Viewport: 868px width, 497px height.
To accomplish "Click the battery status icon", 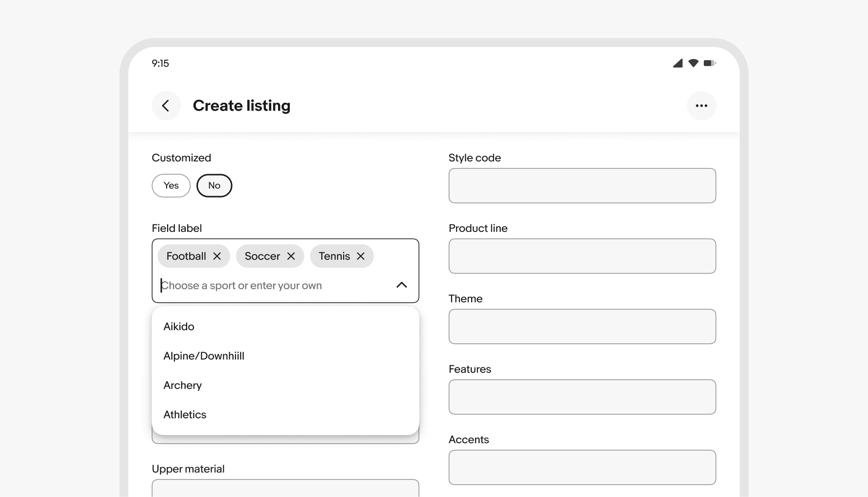I will pyautogui.click(x=710, y=63).
